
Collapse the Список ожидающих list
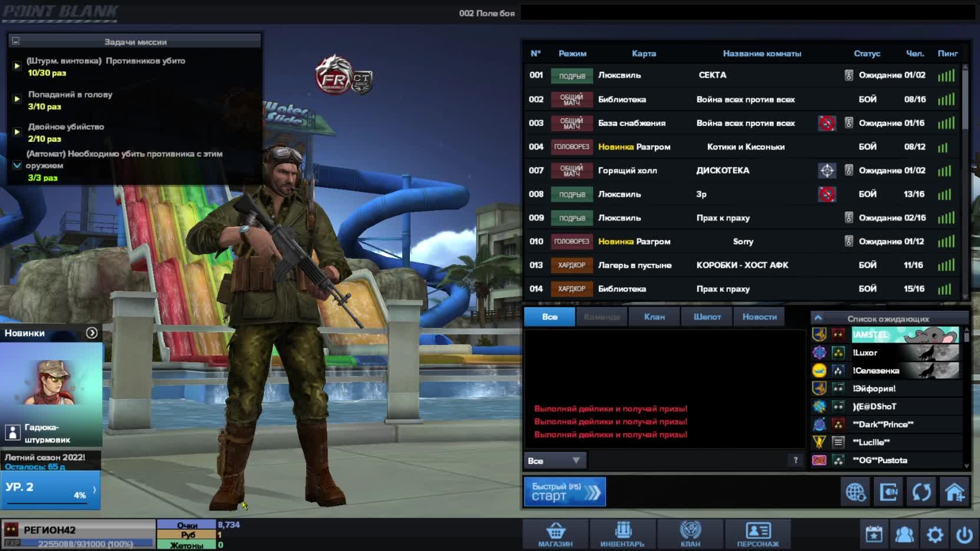(818, 318)
